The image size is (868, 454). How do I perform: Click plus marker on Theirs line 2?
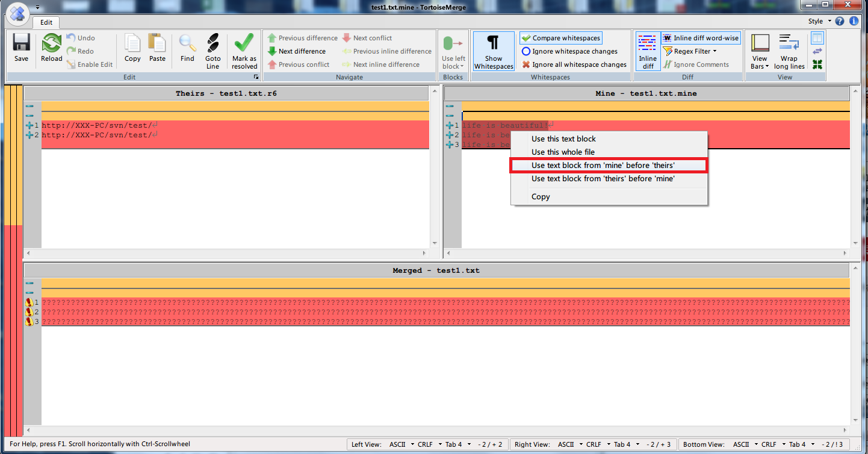[29, 135]
